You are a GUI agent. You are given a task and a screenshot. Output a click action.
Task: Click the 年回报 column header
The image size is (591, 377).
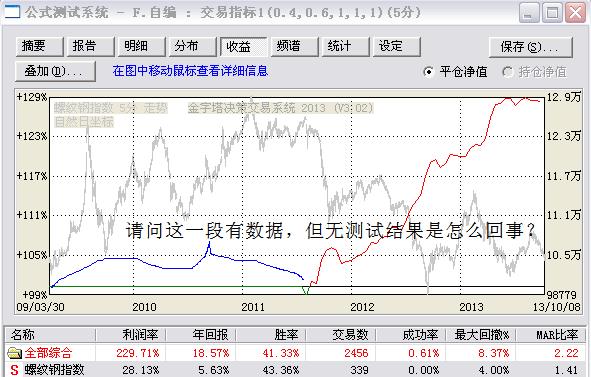pos(201,334)
